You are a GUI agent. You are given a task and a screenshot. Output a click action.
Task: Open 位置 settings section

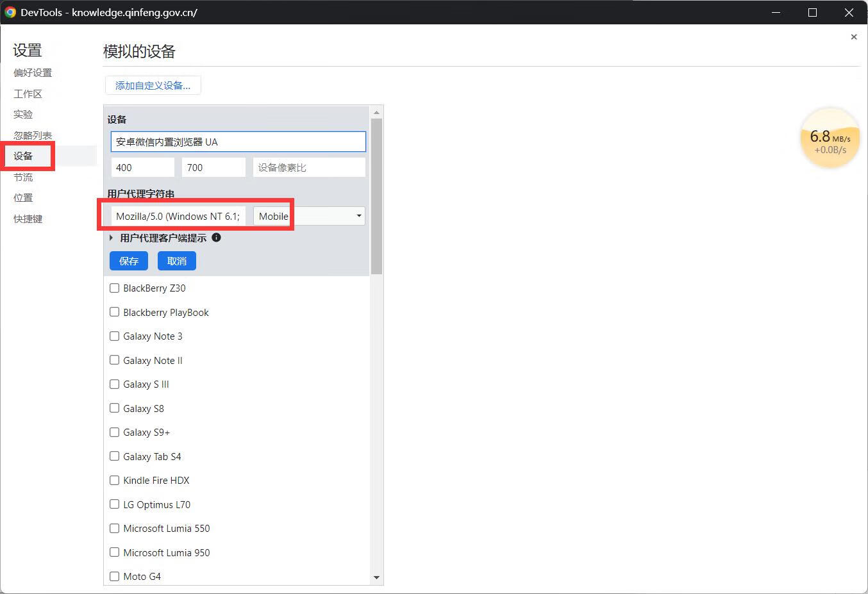pyautogui.click(x=23, y=198)
